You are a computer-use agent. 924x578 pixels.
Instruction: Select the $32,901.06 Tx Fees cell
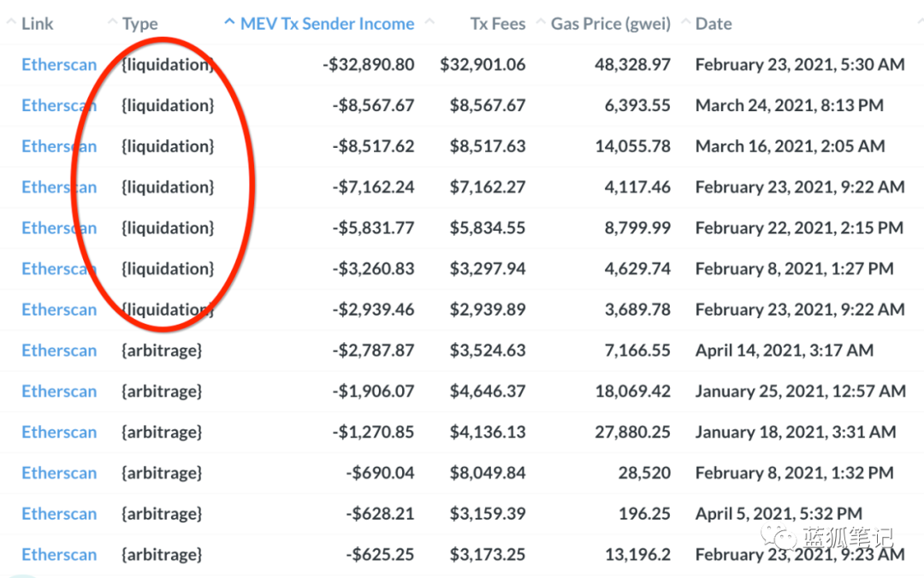point(483,65)
